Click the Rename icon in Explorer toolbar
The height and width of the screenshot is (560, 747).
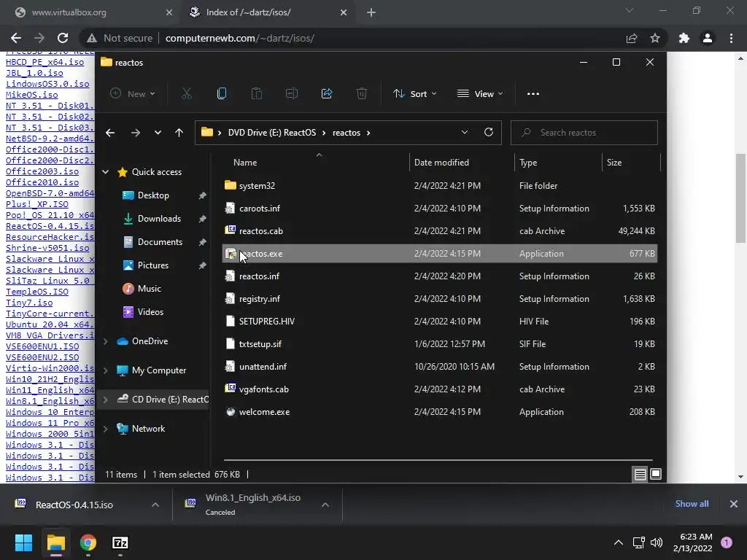[292, 94]
